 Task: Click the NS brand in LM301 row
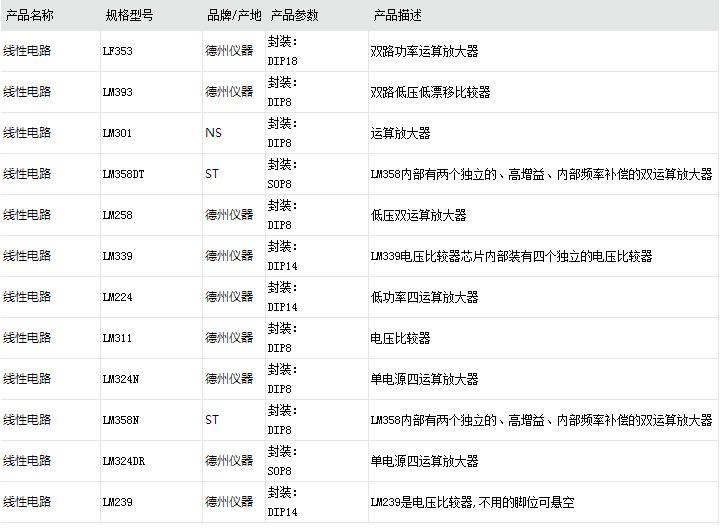pos(213,133)
